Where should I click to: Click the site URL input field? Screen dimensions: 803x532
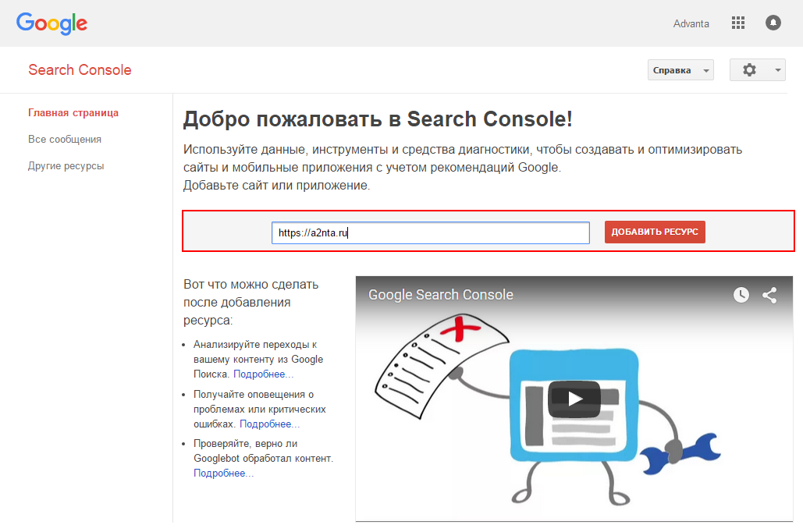pyautogui.click(x=430, y=232)
